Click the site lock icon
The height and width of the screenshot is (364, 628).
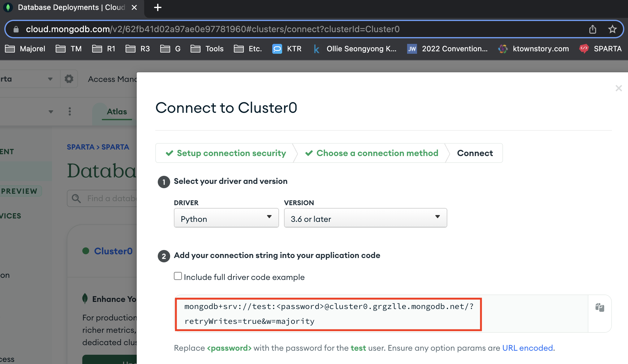coord(16,29)
